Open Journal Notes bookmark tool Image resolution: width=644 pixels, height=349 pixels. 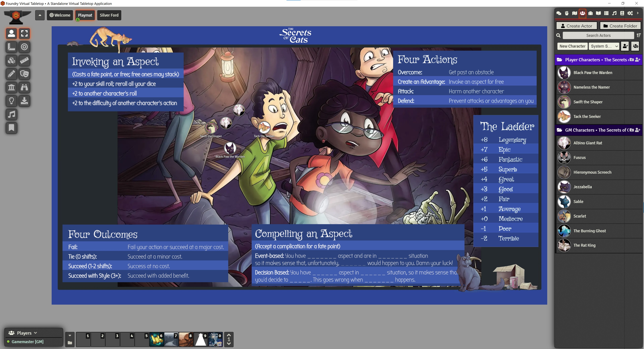pos(11,128)
